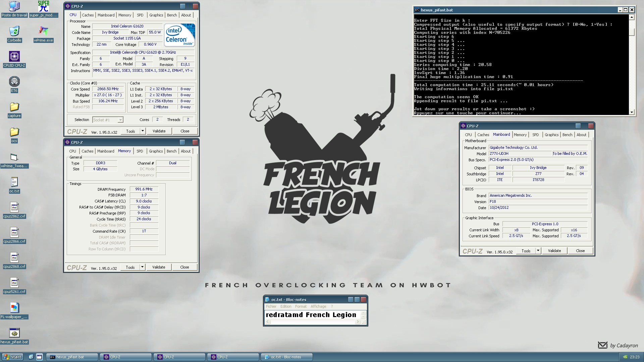The image size is (644, 362).
Task: Click the BIOS Version field F18
Action: pos(538,202)
